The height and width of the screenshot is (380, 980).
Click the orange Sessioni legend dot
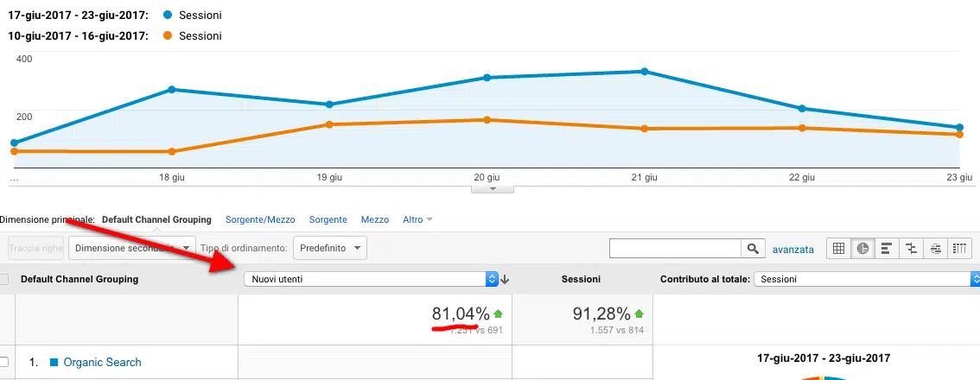tap(167, 35)
